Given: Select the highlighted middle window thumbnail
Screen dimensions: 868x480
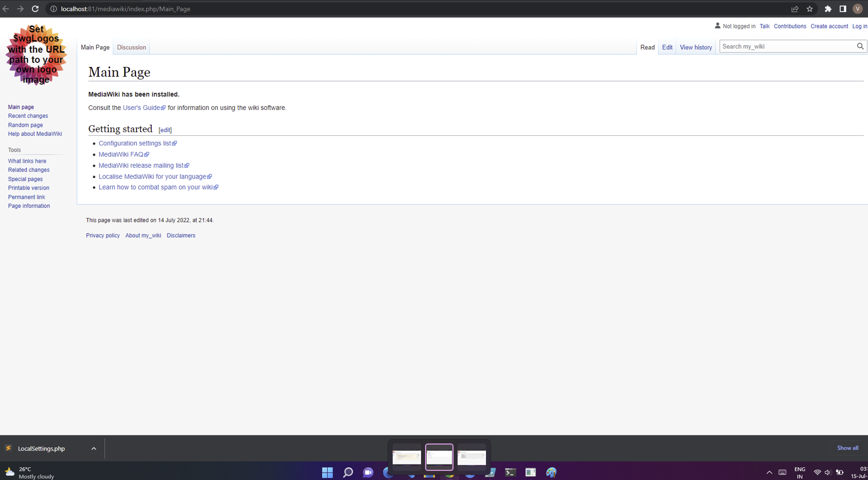Looking at the screenshot, I should pos(439,457).
